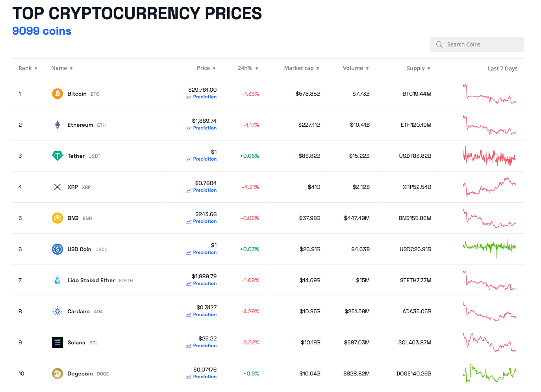
Task: Click the BNB yellow logo icon
Action: click(57, 218)
